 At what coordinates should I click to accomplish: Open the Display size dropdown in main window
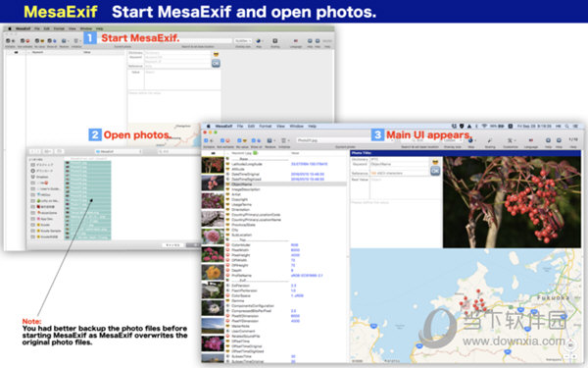coord(453,140)
